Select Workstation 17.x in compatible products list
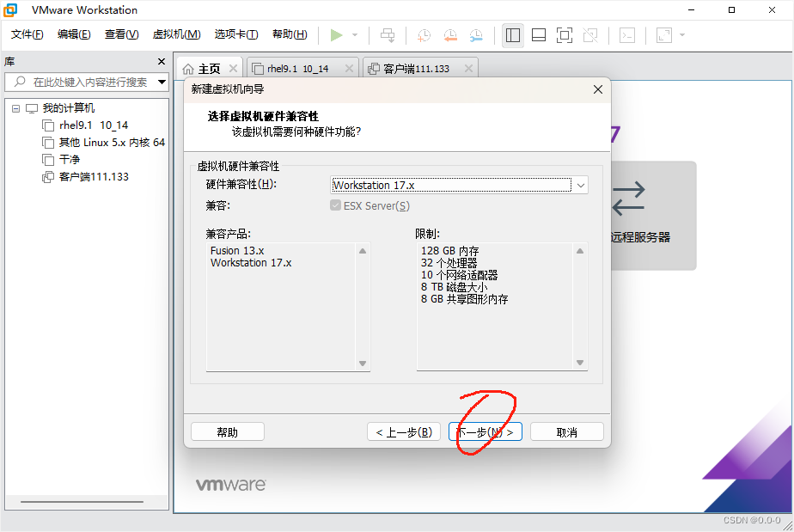Screen dimensions: 794x532 click(251, 263)
